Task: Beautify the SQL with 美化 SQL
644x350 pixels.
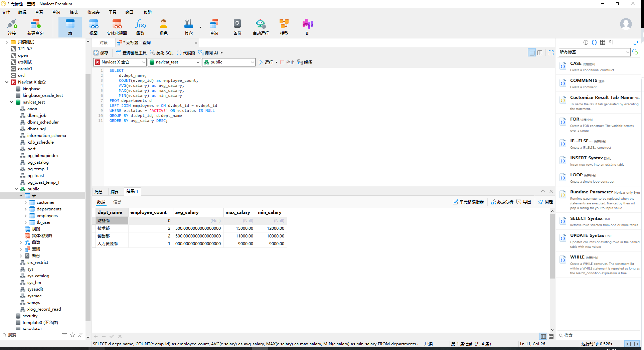Action: (162, 53)
